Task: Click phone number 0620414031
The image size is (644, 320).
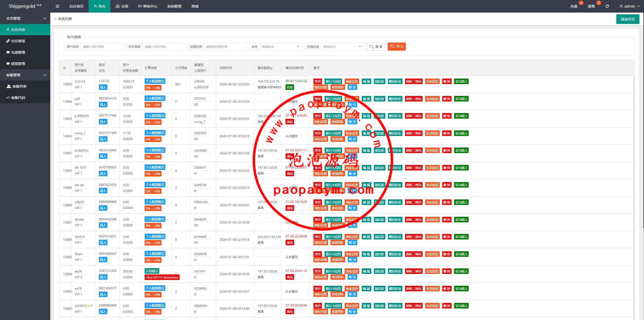Action: point(108,236)
